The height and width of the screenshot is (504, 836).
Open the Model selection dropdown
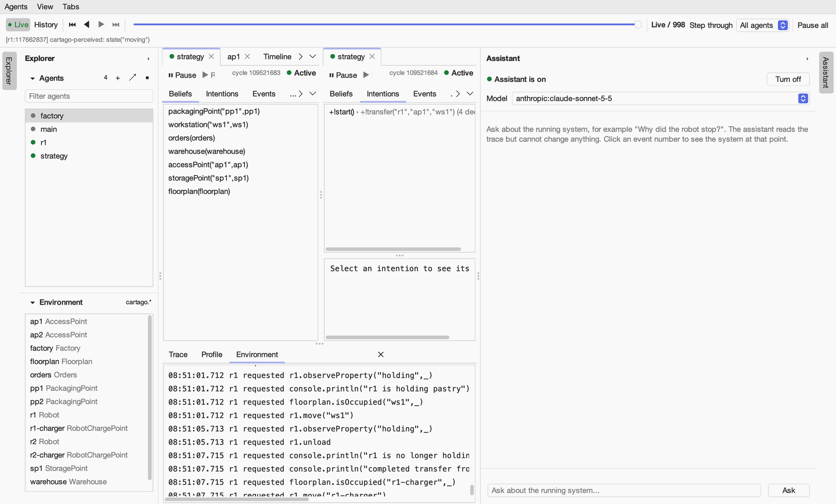coord(660,99)
